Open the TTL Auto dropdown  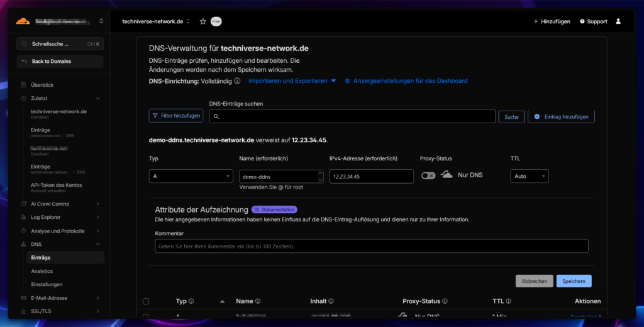point(529,177)
